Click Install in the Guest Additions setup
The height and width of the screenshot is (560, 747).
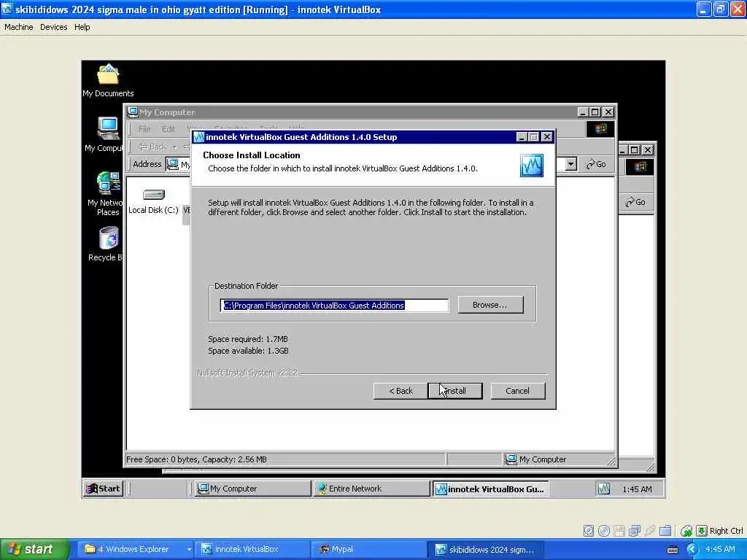coord(455,391)
